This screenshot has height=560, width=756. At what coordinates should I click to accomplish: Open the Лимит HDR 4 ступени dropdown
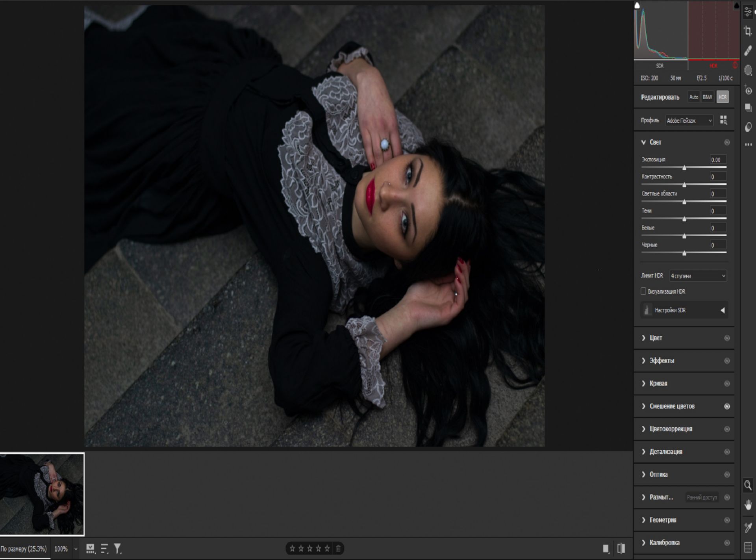click(x=698, y=276)
